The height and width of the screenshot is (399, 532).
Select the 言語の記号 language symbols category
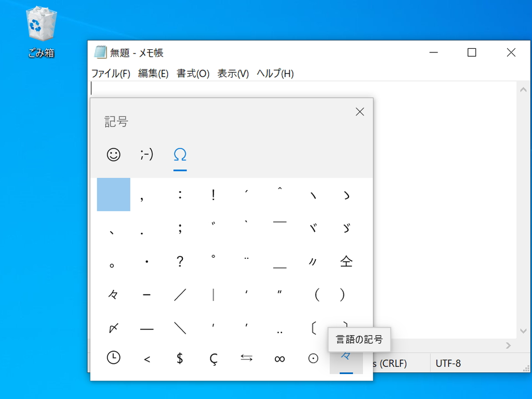(x=346, y=357)
